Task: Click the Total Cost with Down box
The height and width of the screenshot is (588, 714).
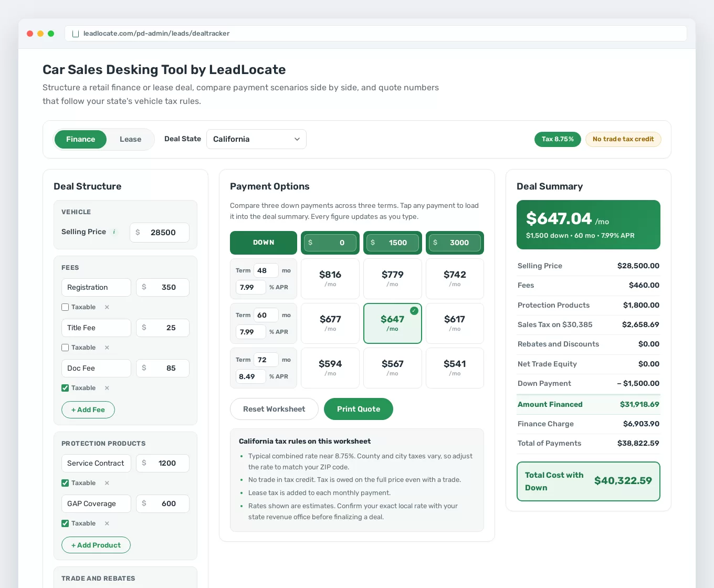Action: [x=589, y=481]
